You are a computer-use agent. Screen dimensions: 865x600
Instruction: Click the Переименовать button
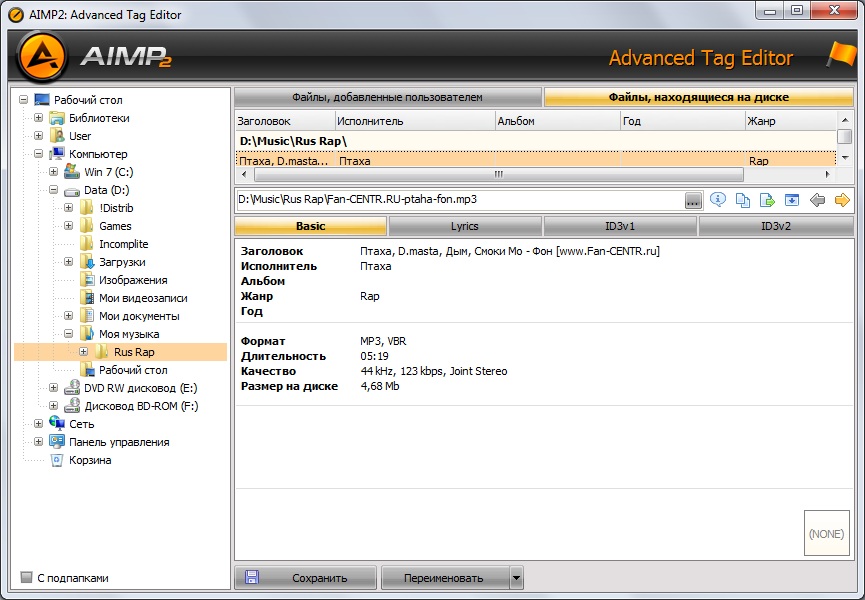coord(445,578)
